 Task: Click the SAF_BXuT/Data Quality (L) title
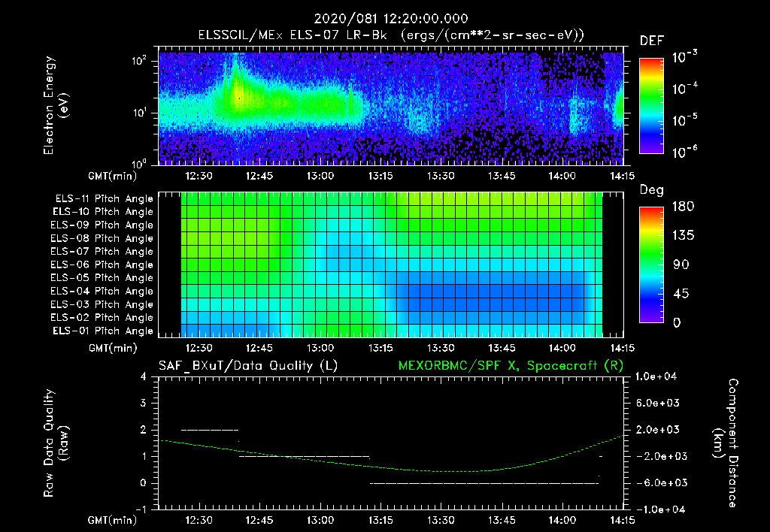click(x=248, y=366)
